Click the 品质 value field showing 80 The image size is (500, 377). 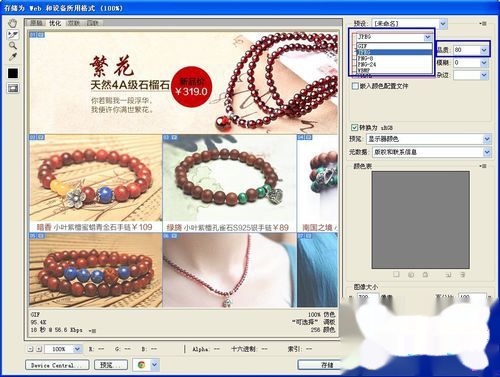pos(466,50)
